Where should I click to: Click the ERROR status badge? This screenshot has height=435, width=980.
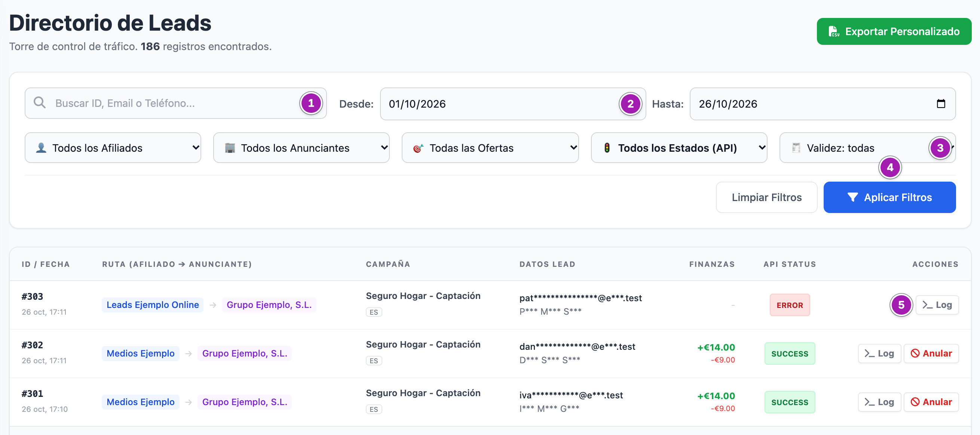pos(789,305)
